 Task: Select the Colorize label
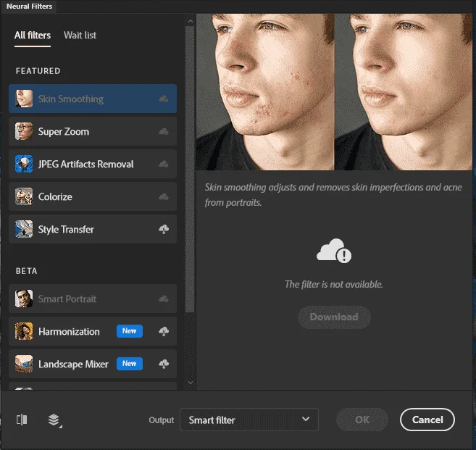[x=55, y=197]
